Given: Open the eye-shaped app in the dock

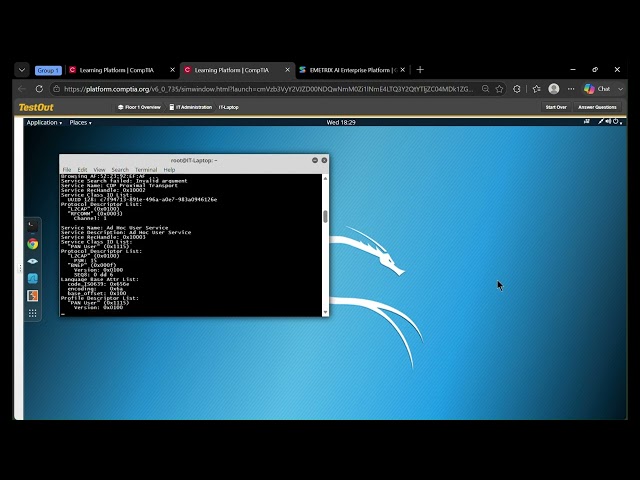Looking at the screenshot, I should (x=33, y=261).
